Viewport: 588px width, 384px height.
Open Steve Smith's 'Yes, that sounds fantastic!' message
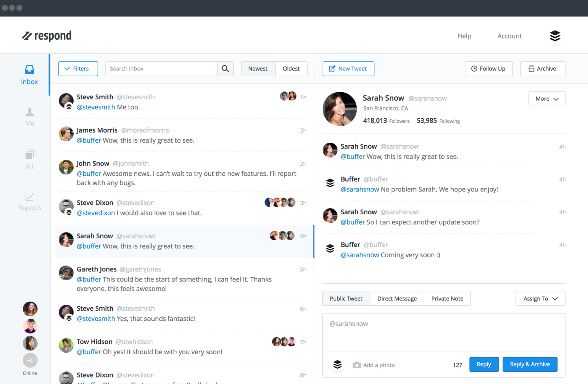click(x=183, y=313)
